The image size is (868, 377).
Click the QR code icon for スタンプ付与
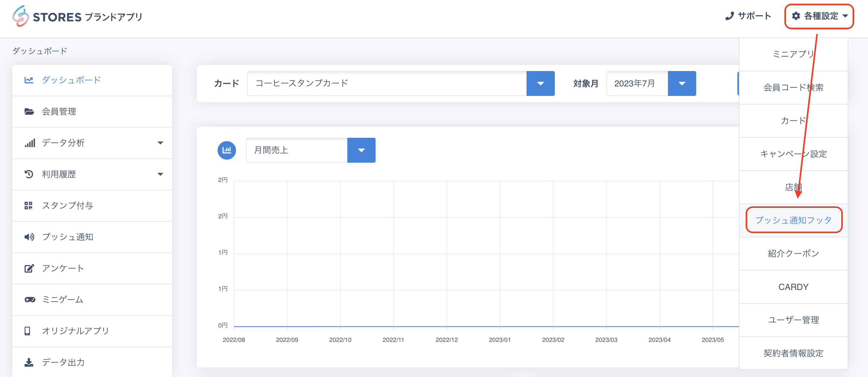click(28, 205)
